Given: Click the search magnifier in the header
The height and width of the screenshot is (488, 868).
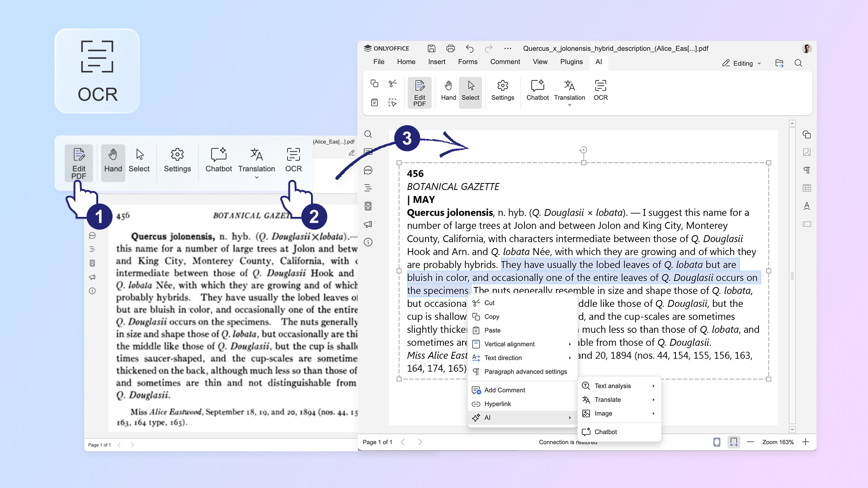Looking at the screenshot, I should tap(798, 63).
